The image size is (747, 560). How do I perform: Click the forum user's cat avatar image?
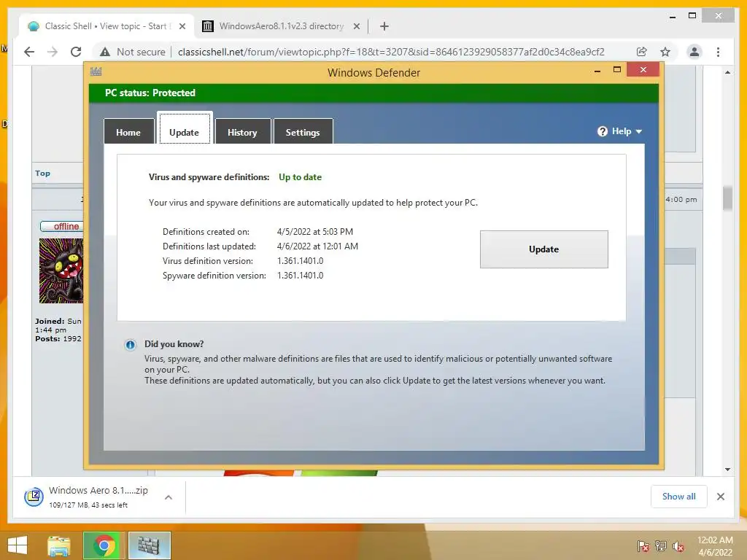(x=61, y=271)
